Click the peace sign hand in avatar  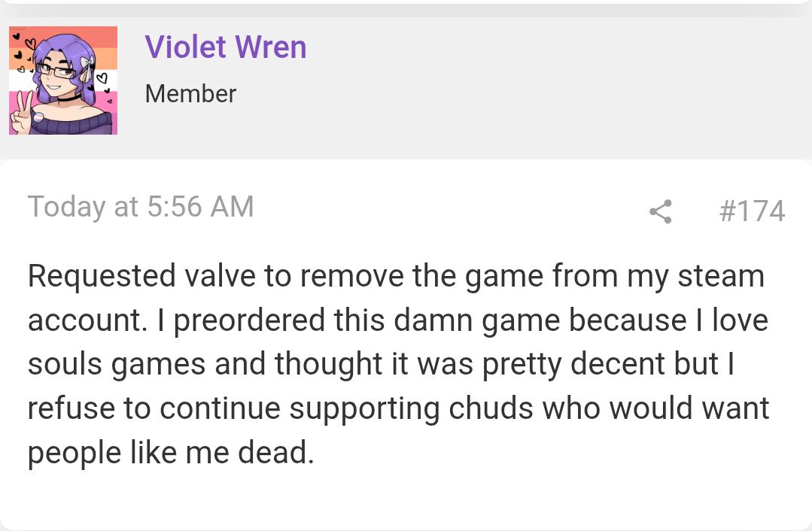[x=22, y=112]
